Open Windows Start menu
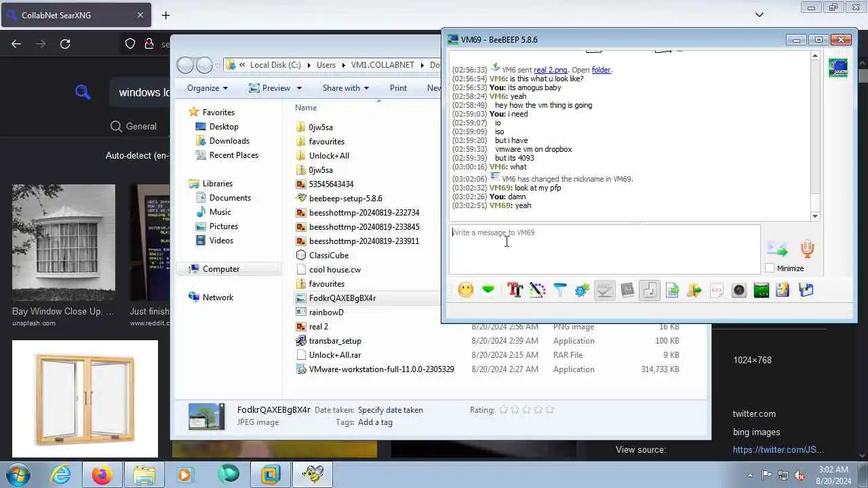The width and height of the screenshot is (868, 488). click(18, 474)
